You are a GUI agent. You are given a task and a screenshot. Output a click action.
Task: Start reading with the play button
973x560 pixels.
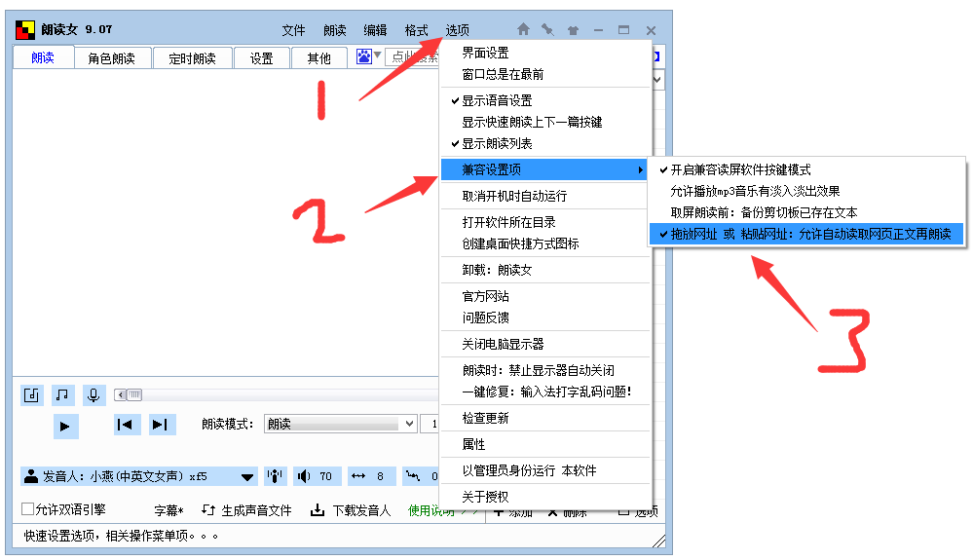click(x=65, y=426)
